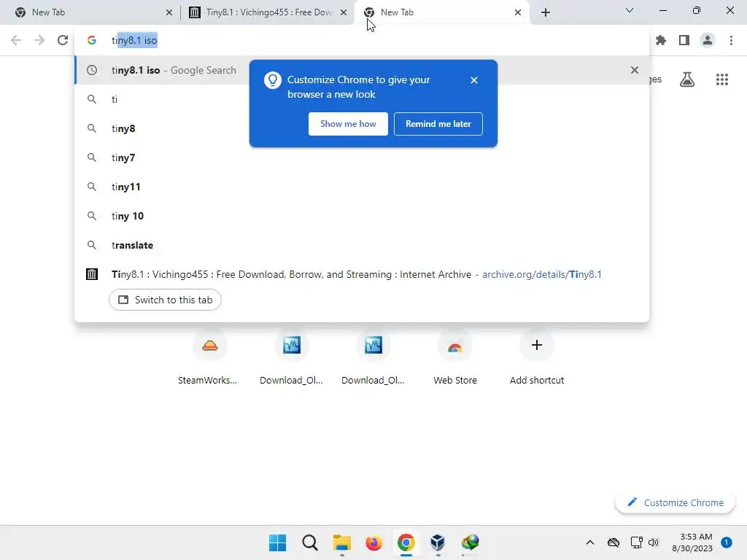Open Chrome's three-dot menu
This screenshot has height=560, width=747.
(x=731, y=41)
